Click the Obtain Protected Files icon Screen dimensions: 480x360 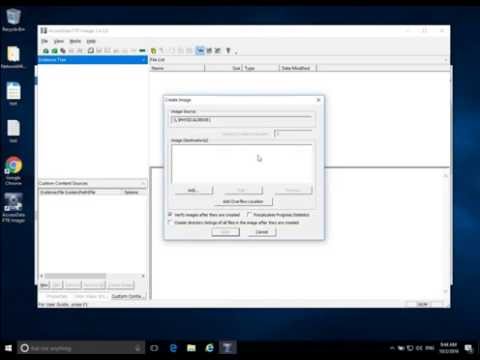[x=153, y=51]
